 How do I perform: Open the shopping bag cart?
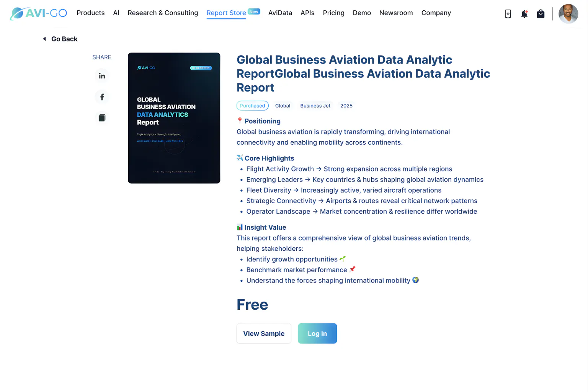point(541,14)
